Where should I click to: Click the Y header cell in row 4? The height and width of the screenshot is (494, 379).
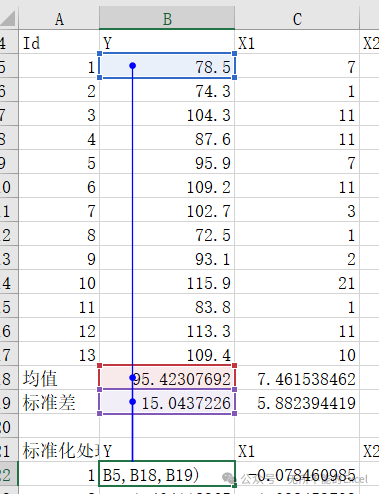point(167,42)
